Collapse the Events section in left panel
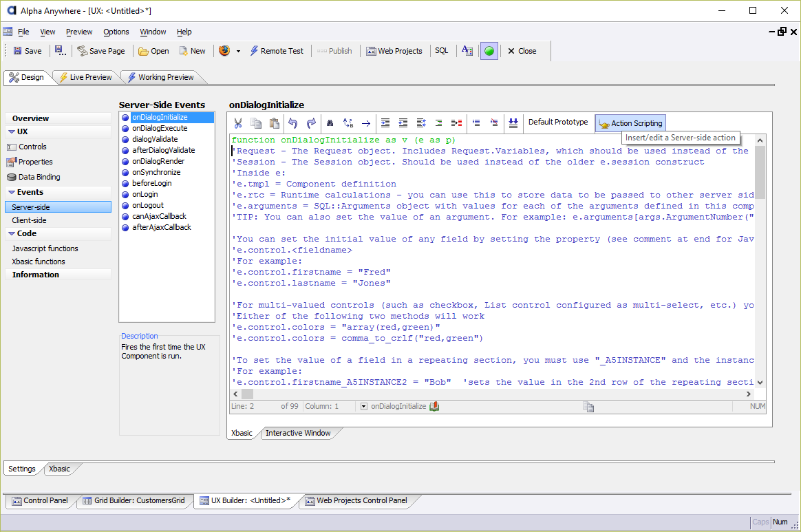 (x=11, y=192)
